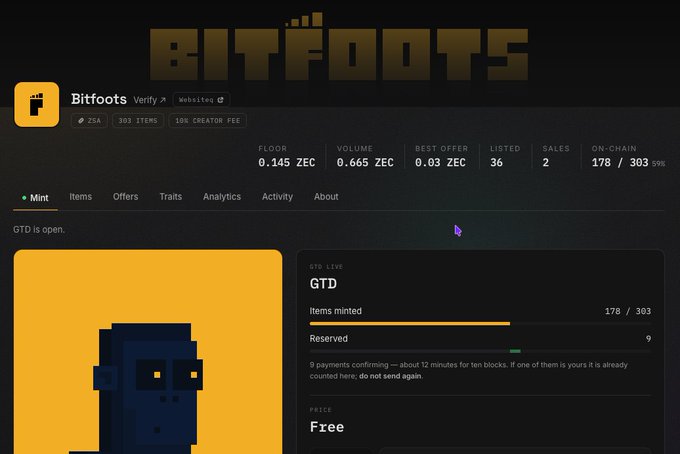This screenshot has height=454, width=680.
Task: Click the volume value 0.665 ZEC
Action: (x=365, y=163)
